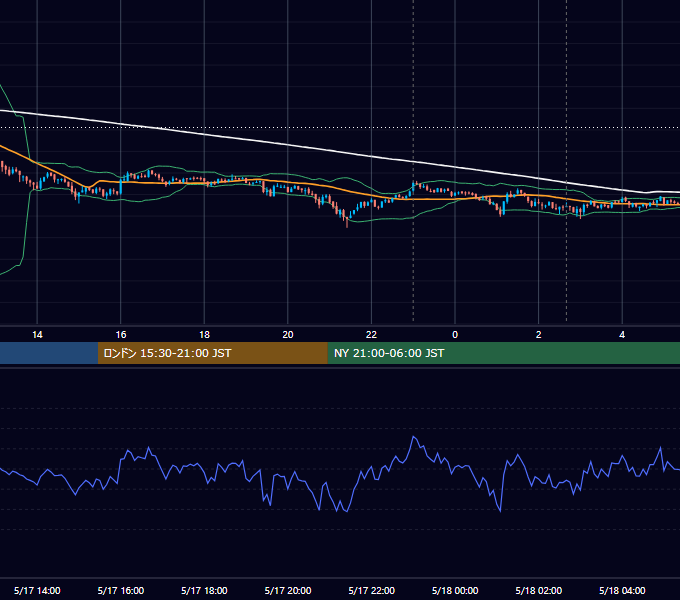
Task: Select the hour label 18 on the price chart axis
Action: tap(204, 335)
